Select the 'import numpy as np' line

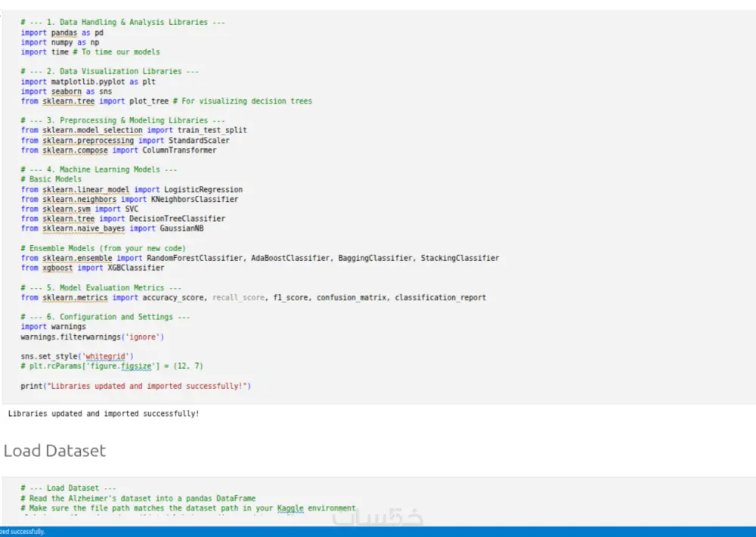click(60, 42)
